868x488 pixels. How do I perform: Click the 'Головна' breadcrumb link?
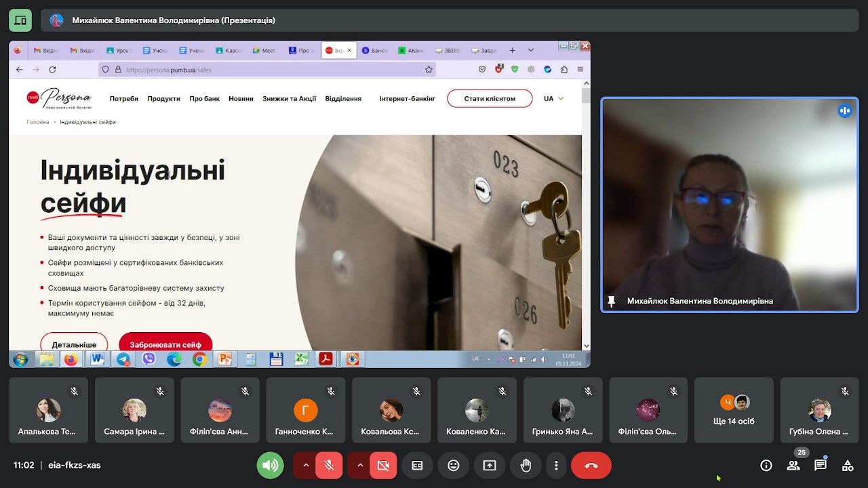[38, 122]
